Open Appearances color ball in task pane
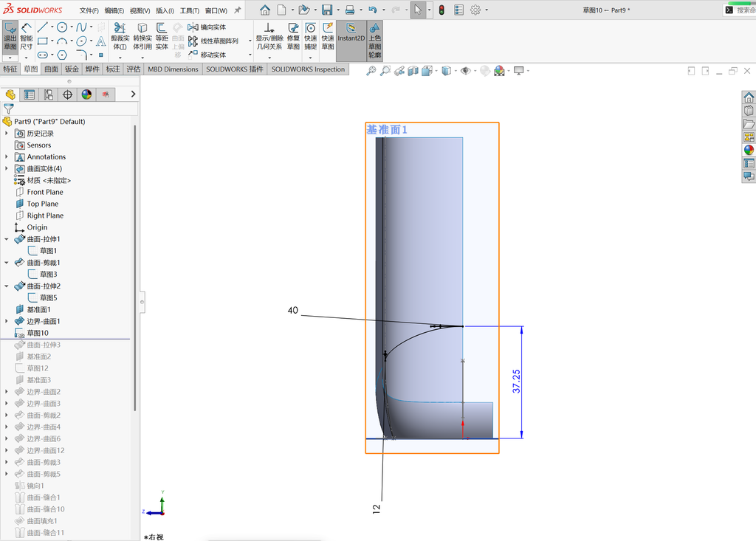 pyautogui.click(x=749, y=150)
